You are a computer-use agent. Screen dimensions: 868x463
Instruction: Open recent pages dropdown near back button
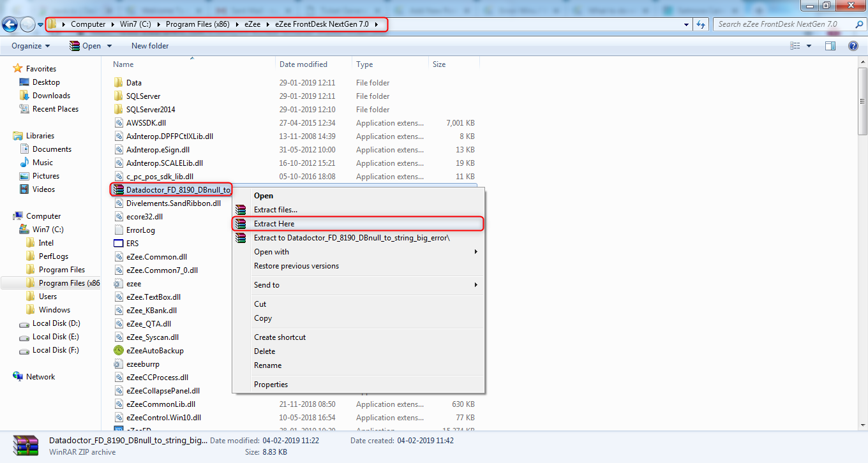tap(41, 25)
